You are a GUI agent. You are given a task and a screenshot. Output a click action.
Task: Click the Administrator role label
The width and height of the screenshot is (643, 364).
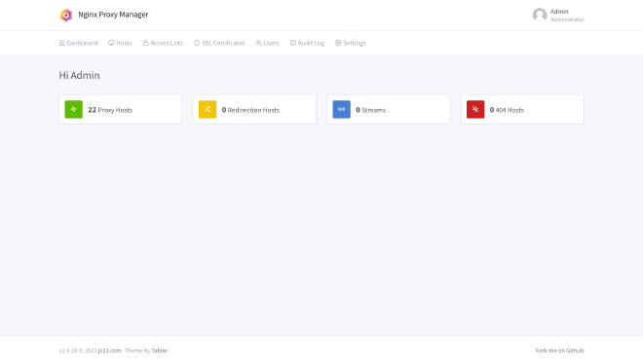pyautogui.click(x=567, y=19)
